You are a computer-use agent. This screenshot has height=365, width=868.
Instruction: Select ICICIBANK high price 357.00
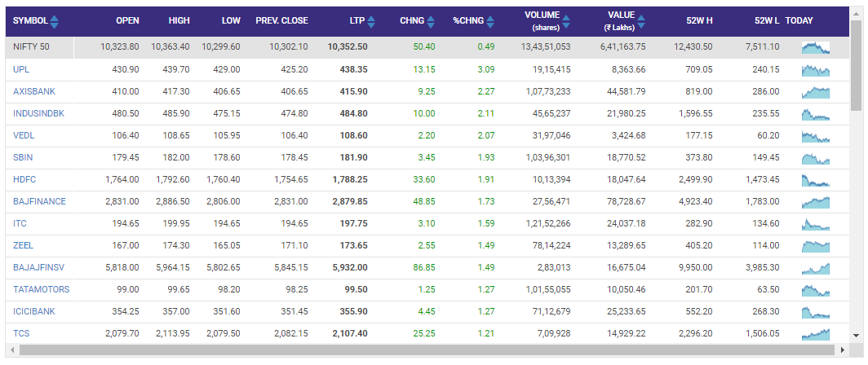[x=176, y=312]
